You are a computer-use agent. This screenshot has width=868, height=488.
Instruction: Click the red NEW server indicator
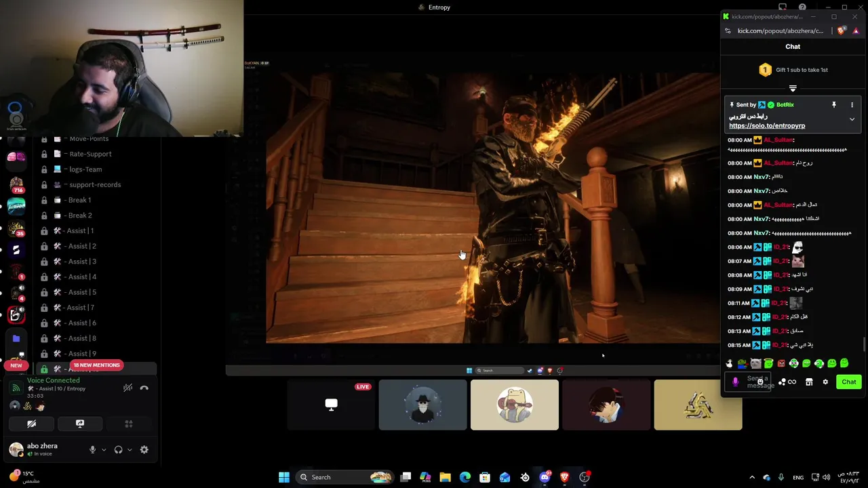pyautogui.click(x=16, y=365)
